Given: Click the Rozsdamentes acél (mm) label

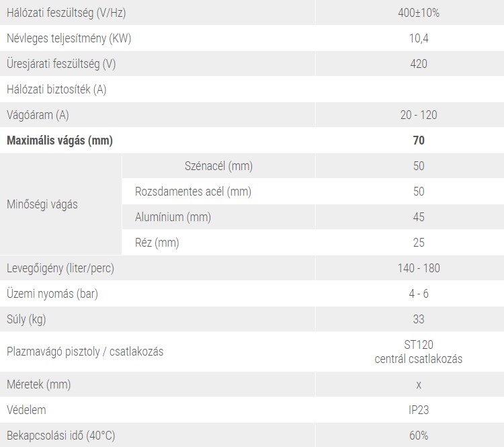Looking at the screenshot, I should click(x=193, y=192).
